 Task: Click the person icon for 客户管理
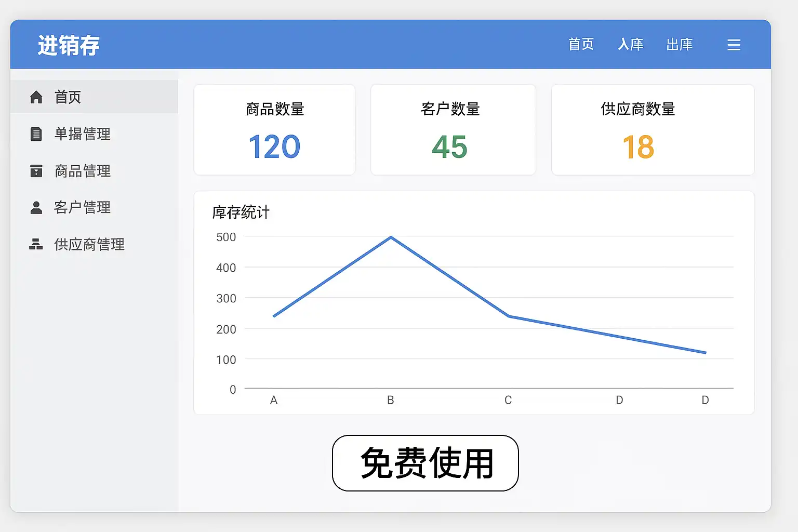36,208
